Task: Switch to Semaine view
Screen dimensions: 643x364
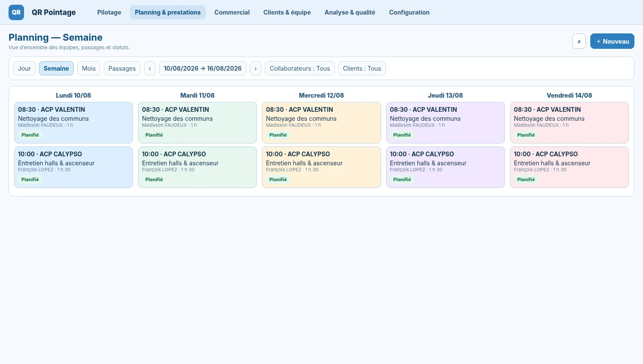Action: pyautogui.click(x=56, y=69)
